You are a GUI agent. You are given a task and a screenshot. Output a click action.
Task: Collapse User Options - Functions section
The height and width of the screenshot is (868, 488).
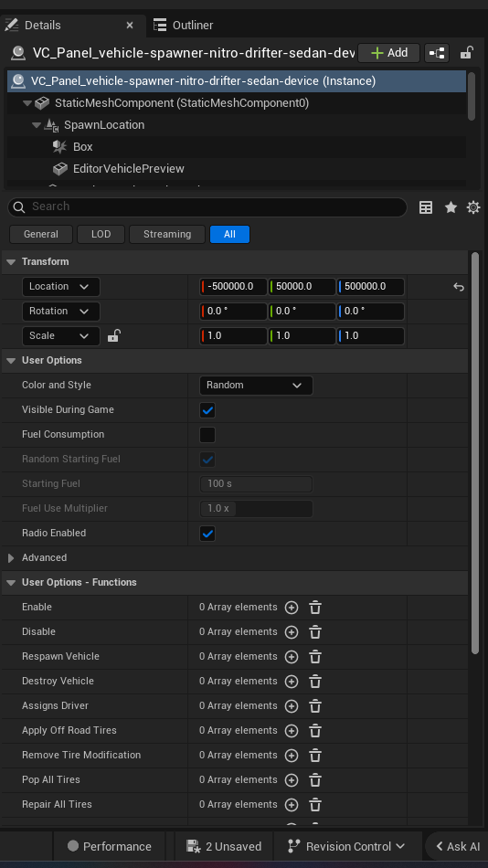tap(11, 582)
